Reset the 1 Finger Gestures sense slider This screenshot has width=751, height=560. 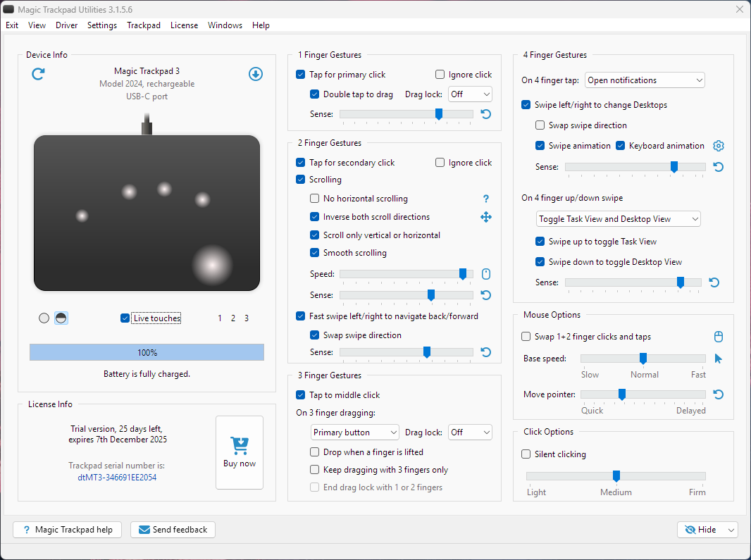tap(485, 114)
